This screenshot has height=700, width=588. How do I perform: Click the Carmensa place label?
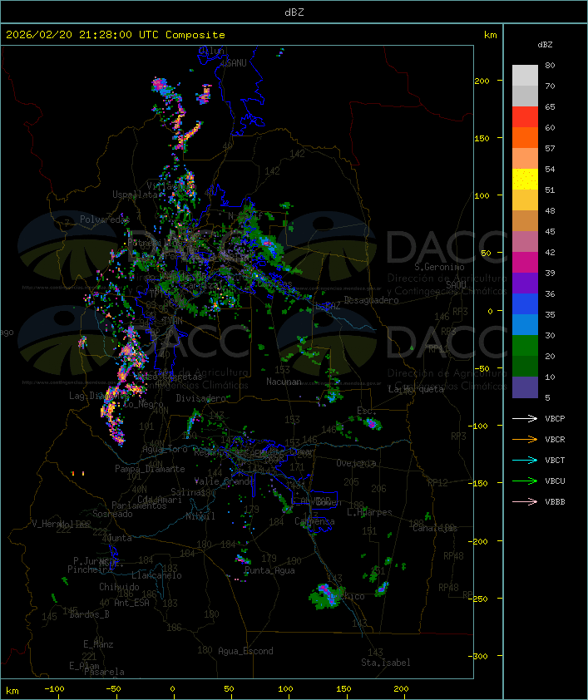click(x=314, y=521)
